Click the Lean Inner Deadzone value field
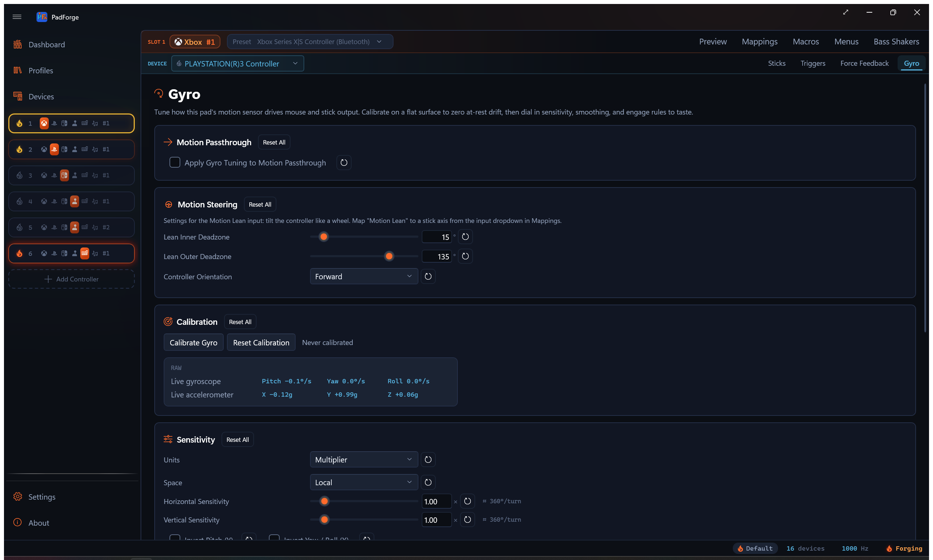The image size is (933, 560). coord(436,237)
